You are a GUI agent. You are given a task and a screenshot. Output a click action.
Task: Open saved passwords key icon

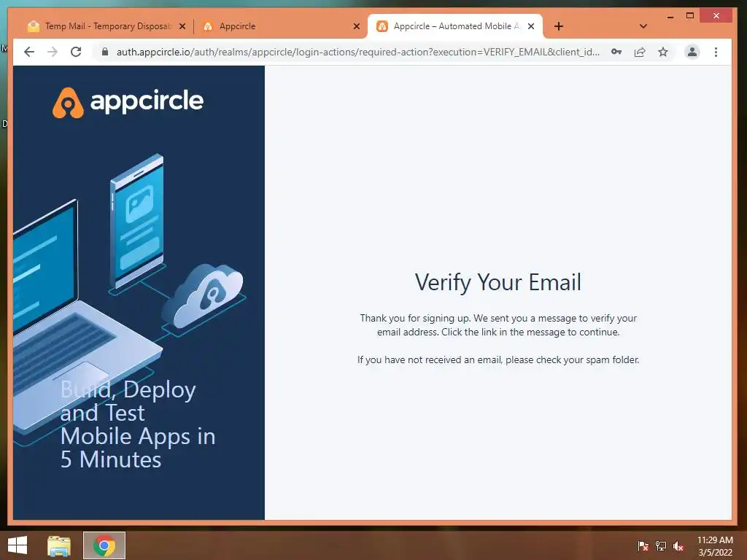(616, 52)
